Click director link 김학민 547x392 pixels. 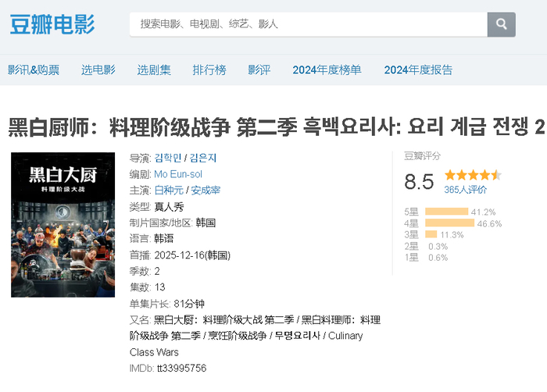(167, 158)
